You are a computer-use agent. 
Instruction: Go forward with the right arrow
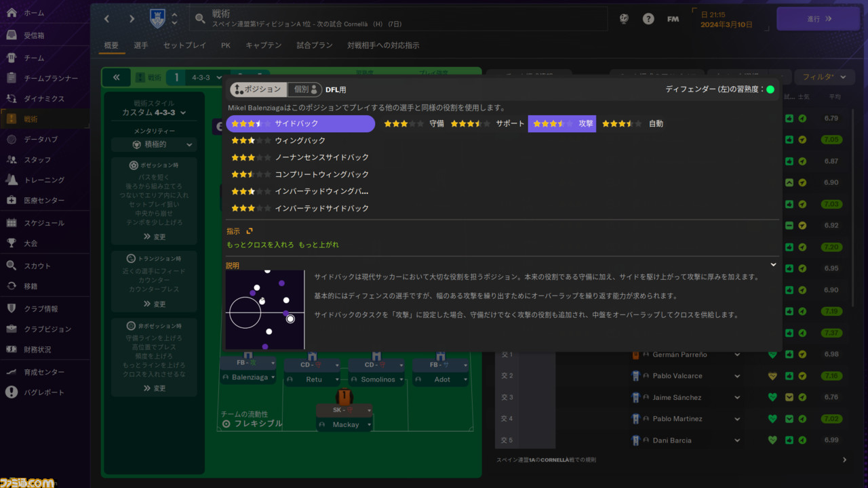pos(131,19)
